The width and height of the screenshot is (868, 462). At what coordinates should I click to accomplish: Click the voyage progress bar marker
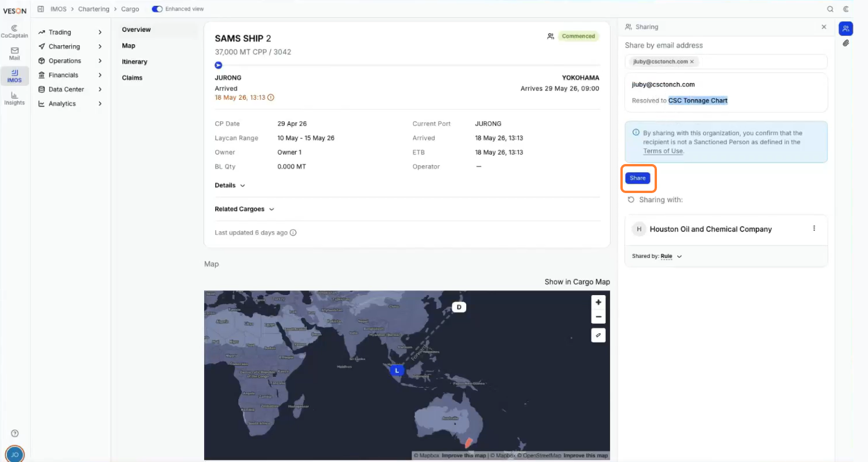219,65
